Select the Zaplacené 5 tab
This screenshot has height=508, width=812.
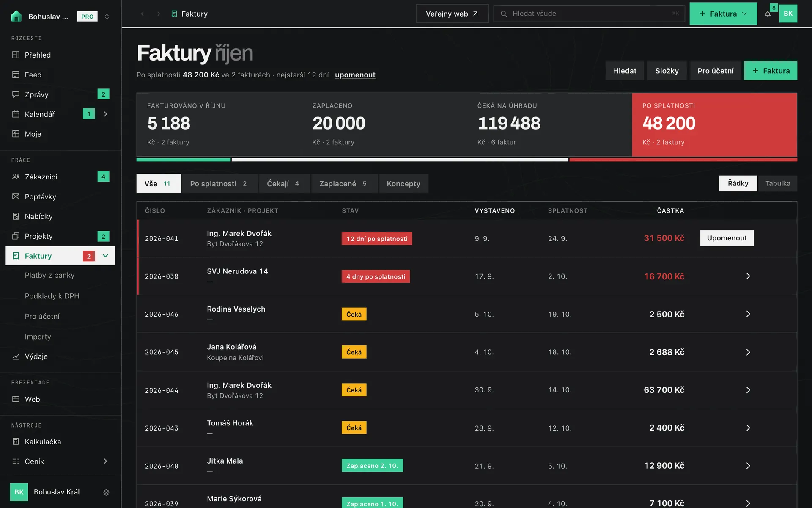[x=344, y=183]
